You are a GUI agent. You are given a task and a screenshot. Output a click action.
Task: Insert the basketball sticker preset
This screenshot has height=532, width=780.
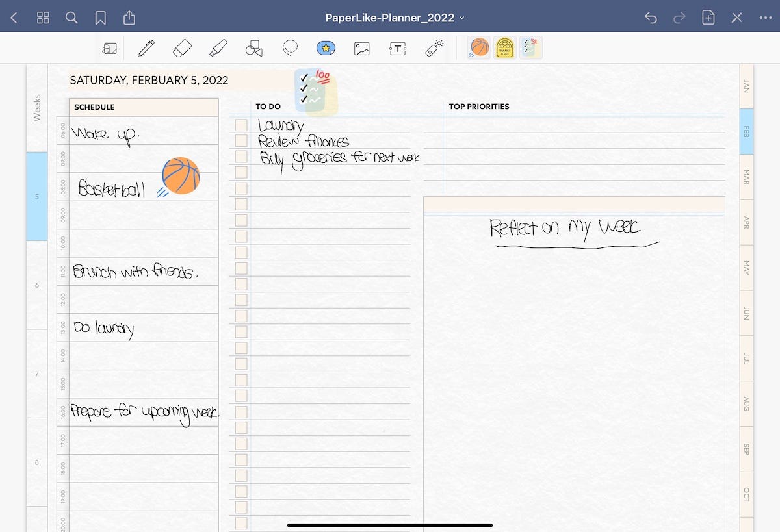pyautogui.click(x=478, y=47)
